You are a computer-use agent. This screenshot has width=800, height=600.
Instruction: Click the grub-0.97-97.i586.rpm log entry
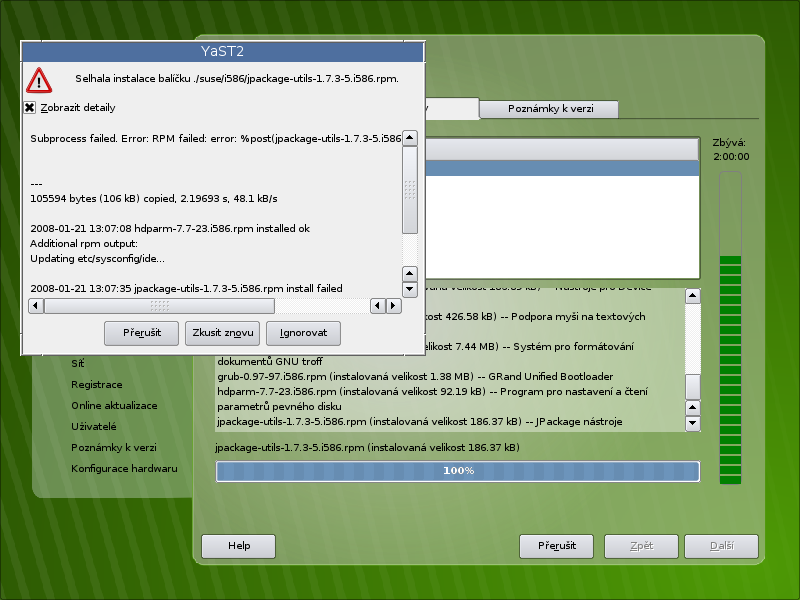pyautogui.click(x=415, y=377)
